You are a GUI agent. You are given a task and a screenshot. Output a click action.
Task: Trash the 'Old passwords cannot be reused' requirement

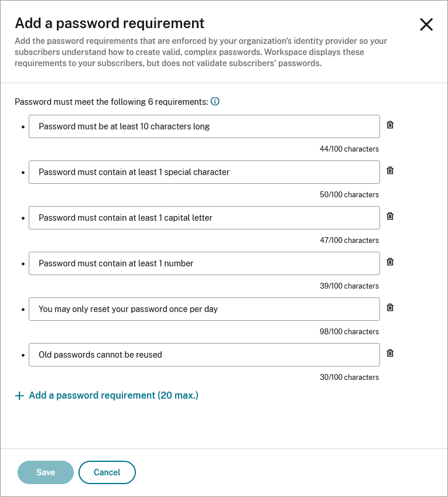pyautogui.click(x=390, y=353)
